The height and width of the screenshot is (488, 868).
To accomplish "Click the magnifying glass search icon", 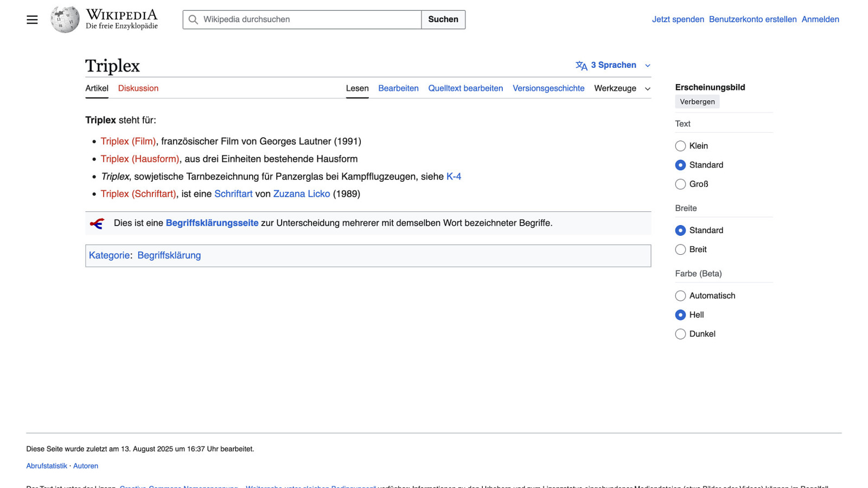I will click(x=193, y=20).
